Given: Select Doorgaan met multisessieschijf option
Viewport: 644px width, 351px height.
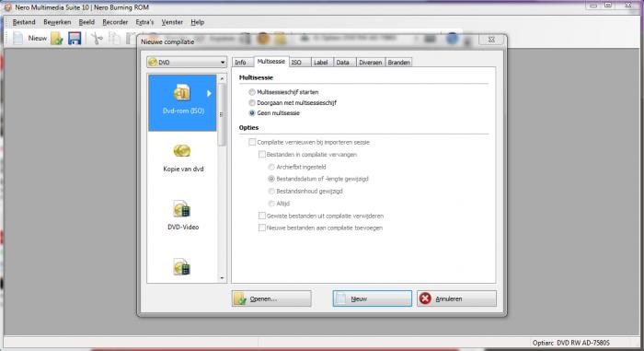Looking at the screenshot, I should coord(252,103).
